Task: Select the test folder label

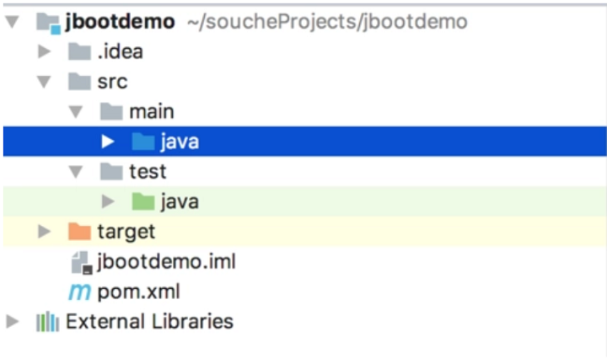Action: (x=148, y=172)
